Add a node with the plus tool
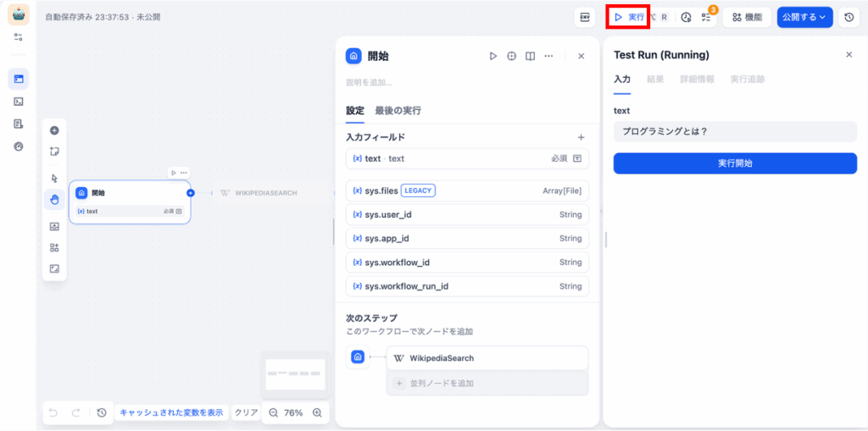 click(x=54, y=130)
